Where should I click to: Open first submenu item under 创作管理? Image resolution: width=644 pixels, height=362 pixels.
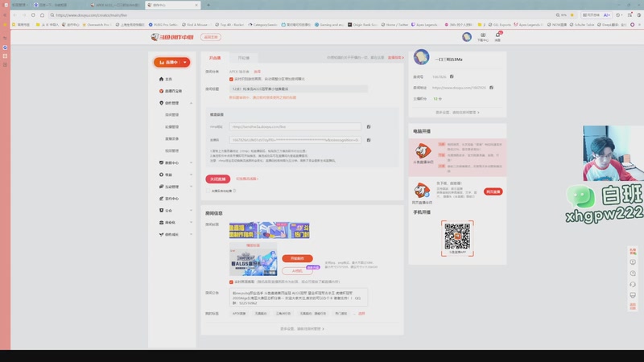[x=171, y=115]
